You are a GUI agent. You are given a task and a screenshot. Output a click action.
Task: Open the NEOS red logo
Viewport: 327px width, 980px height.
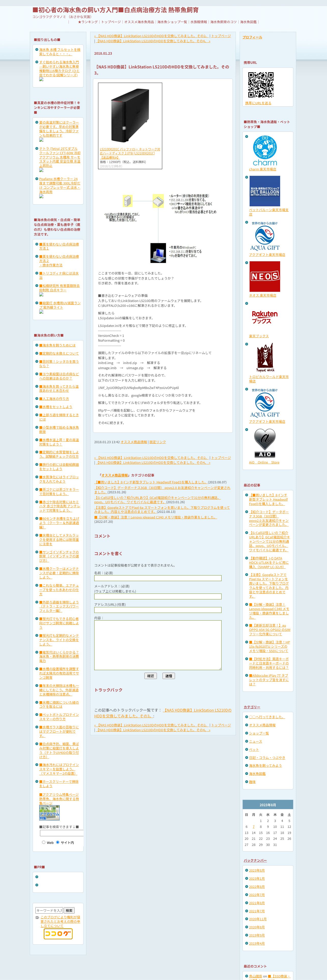point(265,277)
